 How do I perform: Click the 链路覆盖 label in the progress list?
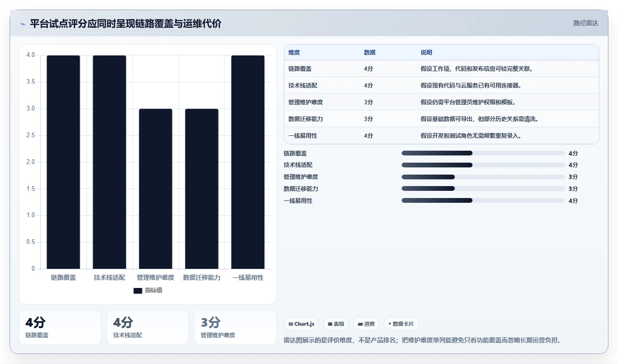click(x=295, y=154)
